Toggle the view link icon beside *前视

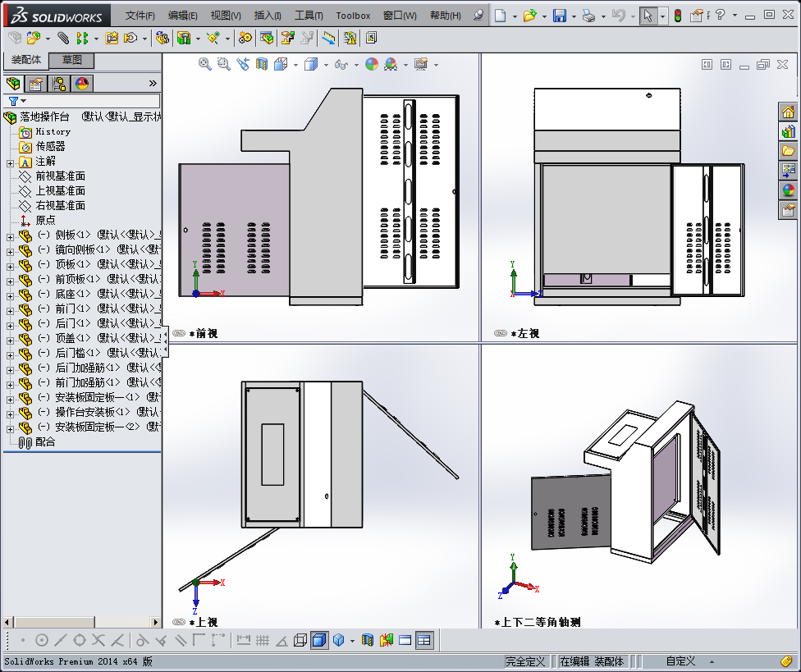point(179,333)
